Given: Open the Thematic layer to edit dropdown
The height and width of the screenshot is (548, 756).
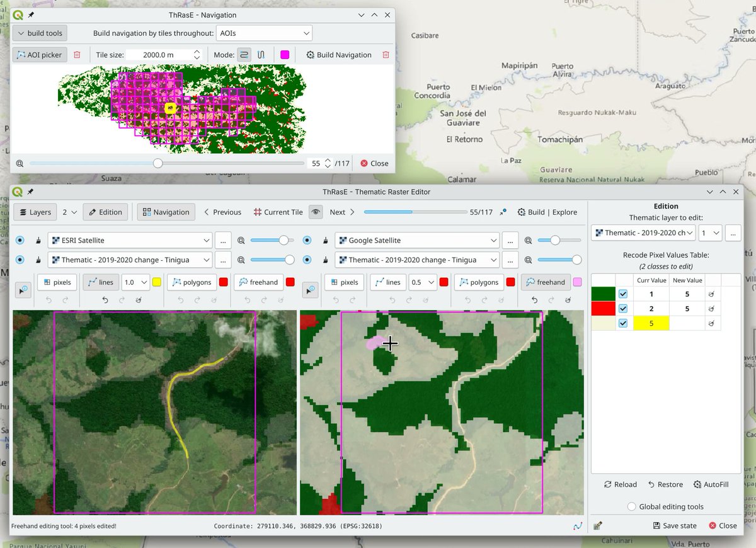Looking at the screenshot, I should pos(643,232).
